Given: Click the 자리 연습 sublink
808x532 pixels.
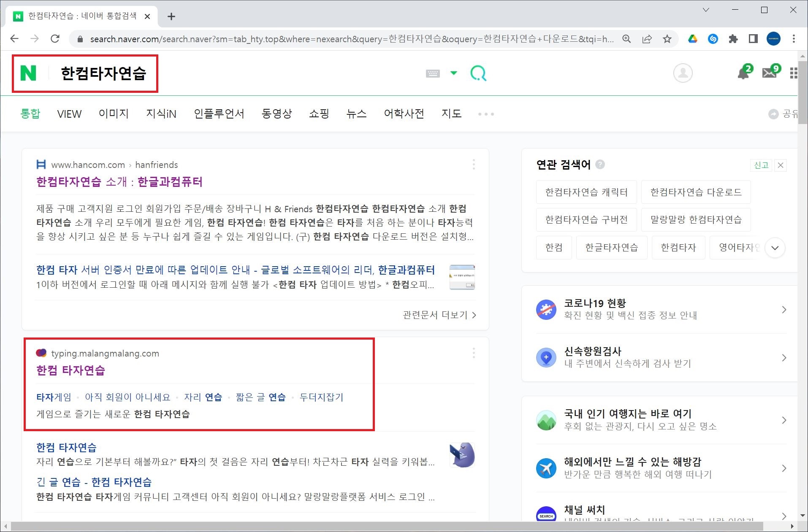Looking at the screenshot, I should point(203,397).
